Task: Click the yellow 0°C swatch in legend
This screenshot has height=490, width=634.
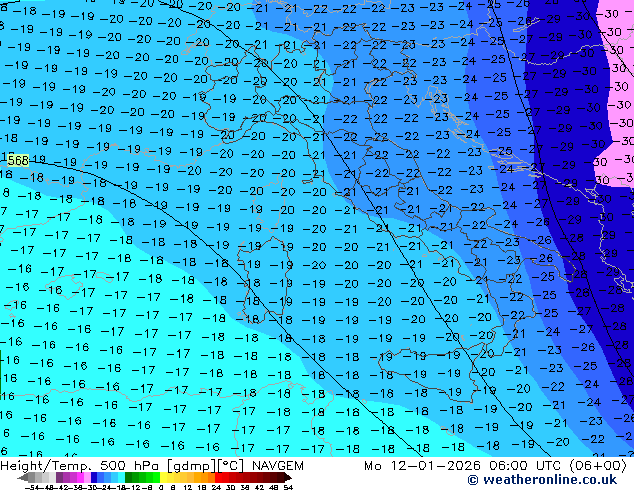Action: click(x=164, y=477)
